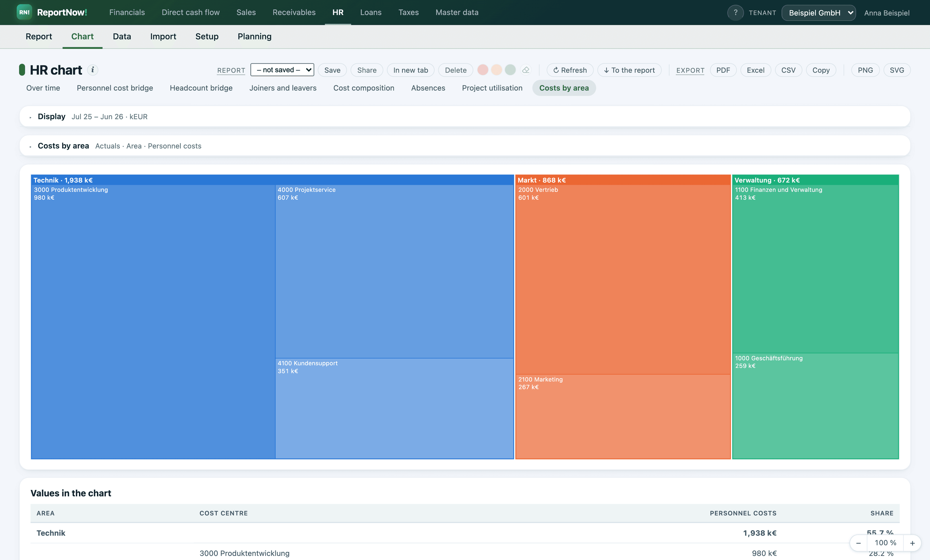930x560 pixels.
Task: Click the Anna Beispiel user name
Action: coord(887,13)
